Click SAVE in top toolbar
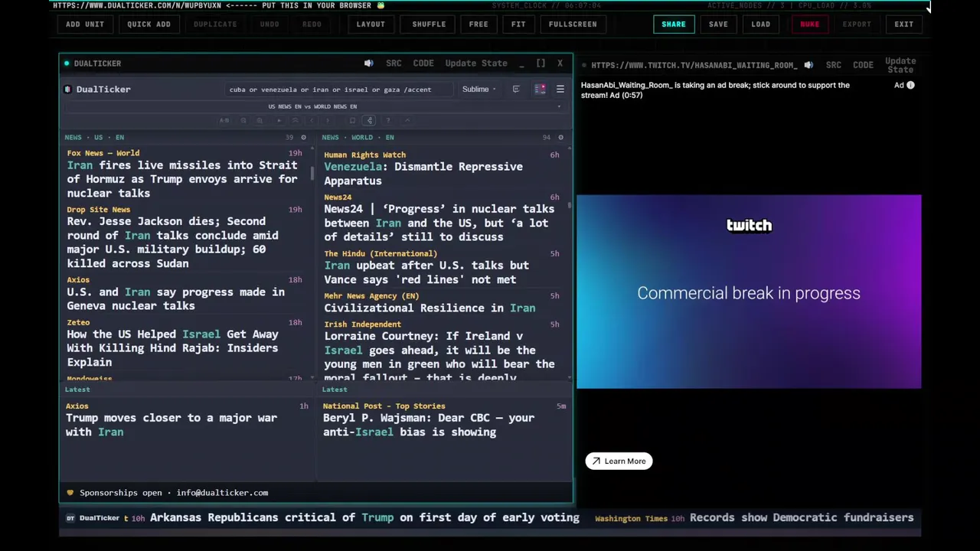 (x=718, y=24)
